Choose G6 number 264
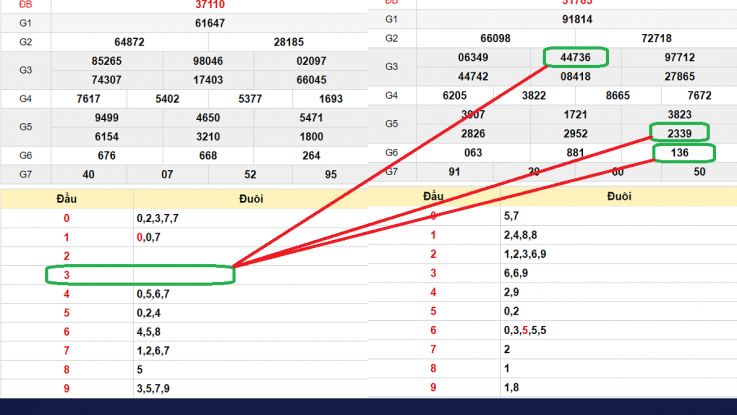Viewport: 737px width, 415px height. tap(311, 156)
